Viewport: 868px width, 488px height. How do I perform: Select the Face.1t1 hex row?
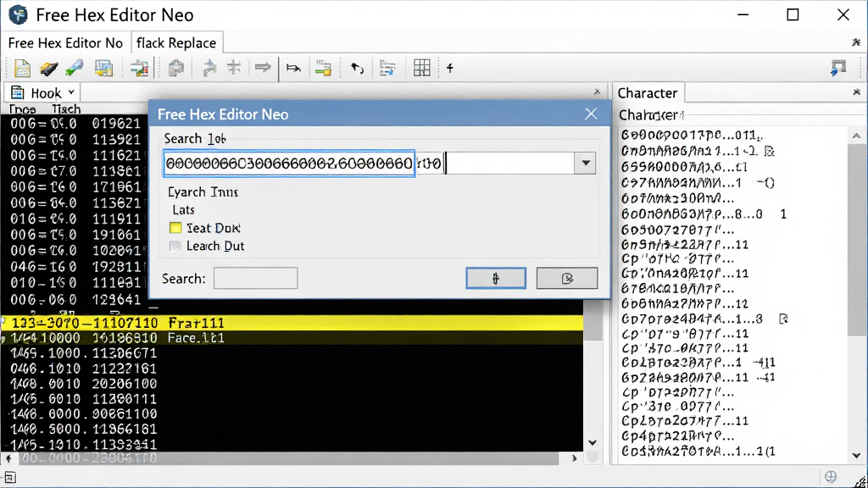point(292,338)
